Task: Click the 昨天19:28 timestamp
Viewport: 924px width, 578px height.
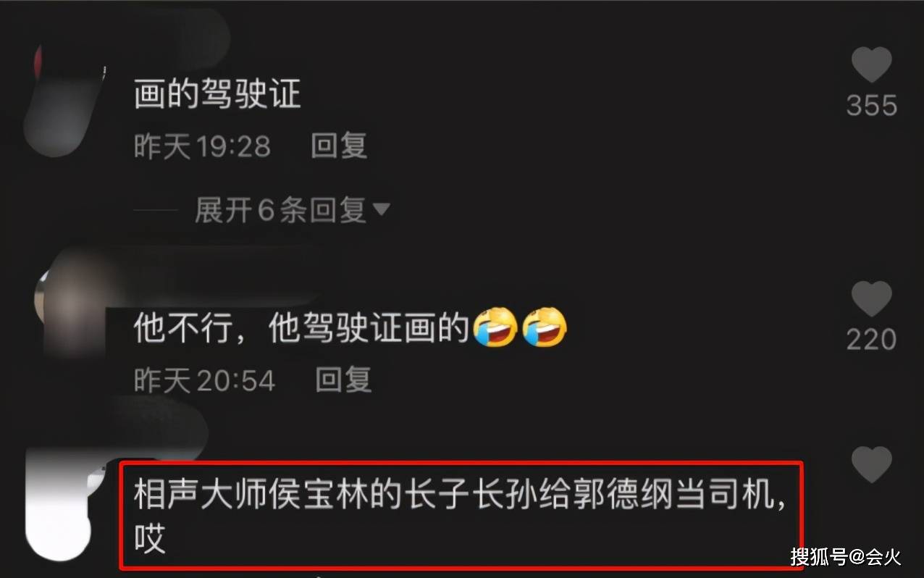Action: [202, 147]
